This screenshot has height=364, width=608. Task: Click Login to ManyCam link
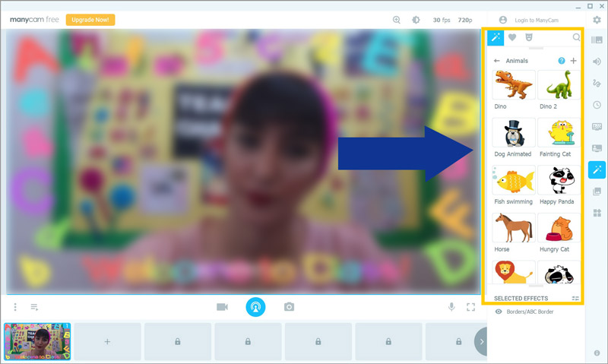[537, 21]
